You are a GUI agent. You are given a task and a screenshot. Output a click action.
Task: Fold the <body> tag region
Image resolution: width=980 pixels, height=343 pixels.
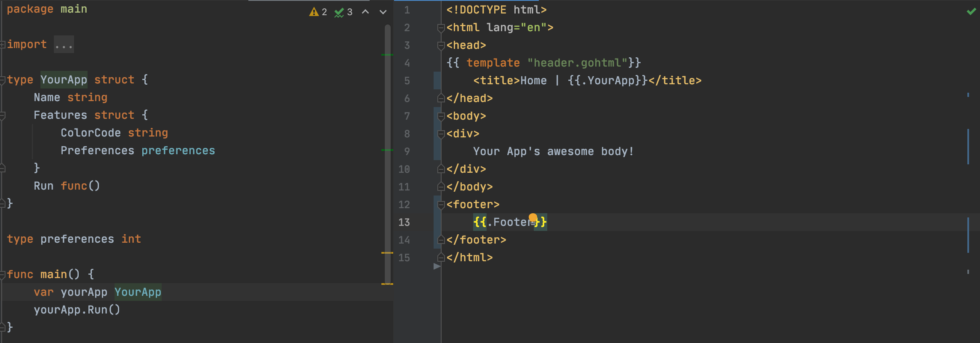[441, 116]
